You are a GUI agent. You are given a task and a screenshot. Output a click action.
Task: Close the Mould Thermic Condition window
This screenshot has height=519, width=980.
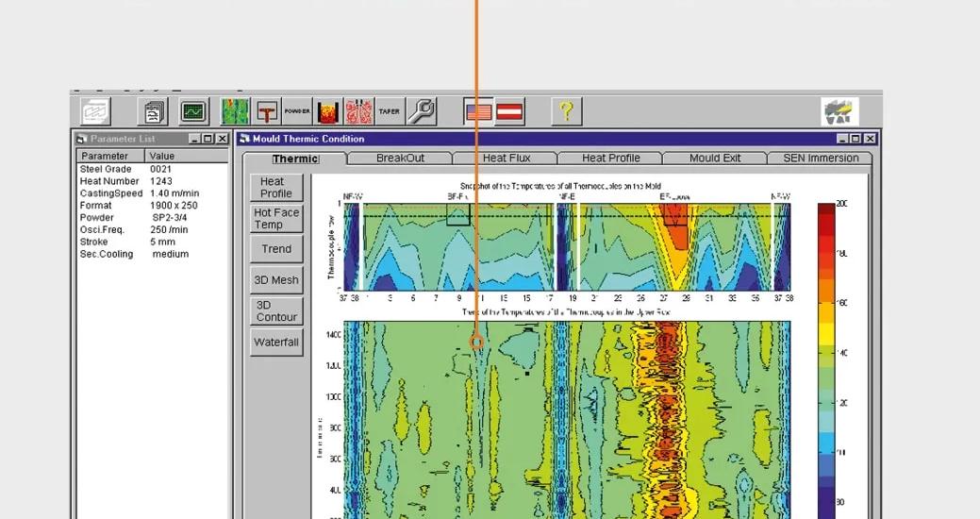pyautogui.click(x=870, y=139)
